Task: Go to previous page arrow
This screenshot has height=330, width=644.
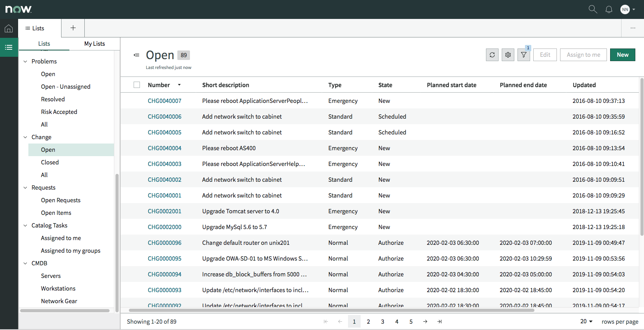Action: point(340,322)
